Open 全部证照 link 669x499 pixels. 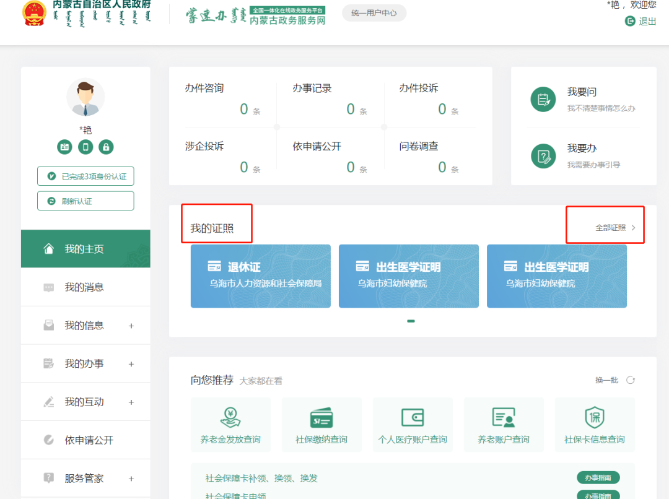(x=614, y=228)
